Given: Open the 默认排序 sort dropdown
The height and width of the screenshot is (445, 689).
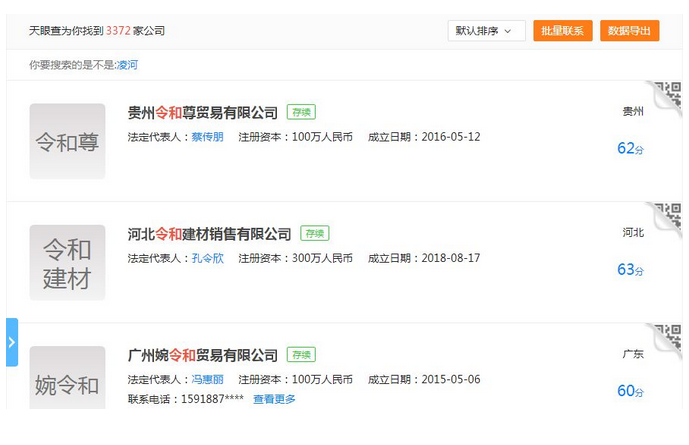Looking at the screenshot, I should pyautogui.click(x=486, y=31).
